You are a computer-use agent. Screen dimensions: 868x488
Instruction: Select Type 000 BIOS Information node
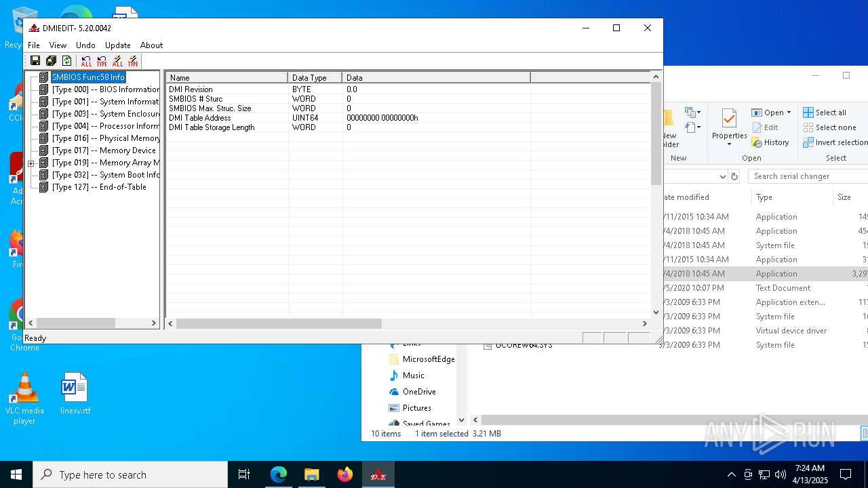click(105, 89)
